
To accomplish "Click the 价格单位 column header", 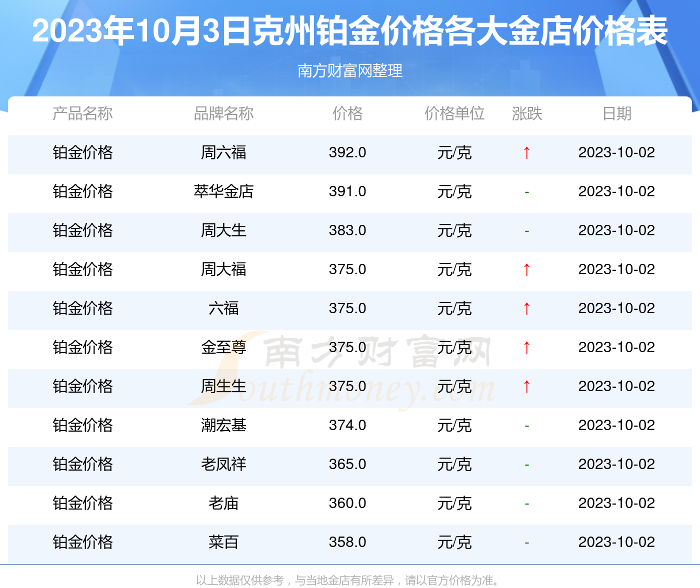I will click(x=454, y=114).
